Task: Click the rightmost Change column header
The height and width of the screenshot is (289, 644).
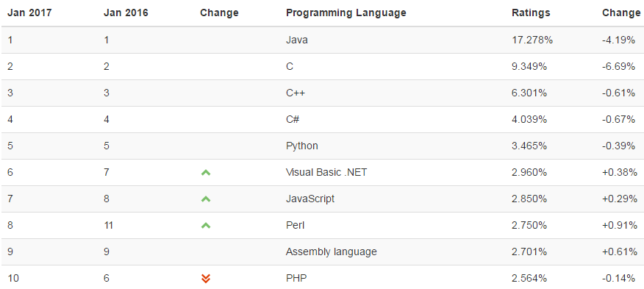Action: click(x=621, y=13)
